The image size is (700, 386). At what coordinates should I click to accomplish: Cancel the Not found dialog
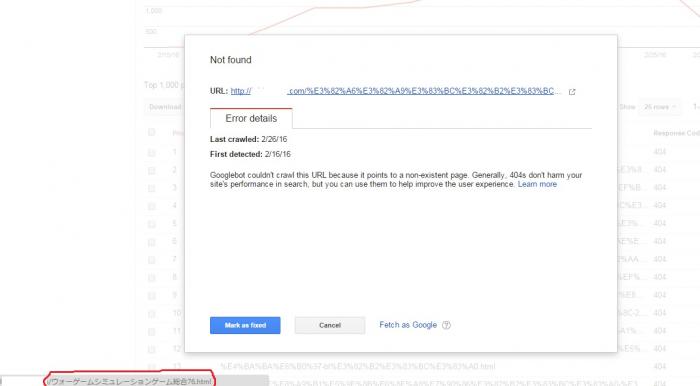(x=330, y=325)
